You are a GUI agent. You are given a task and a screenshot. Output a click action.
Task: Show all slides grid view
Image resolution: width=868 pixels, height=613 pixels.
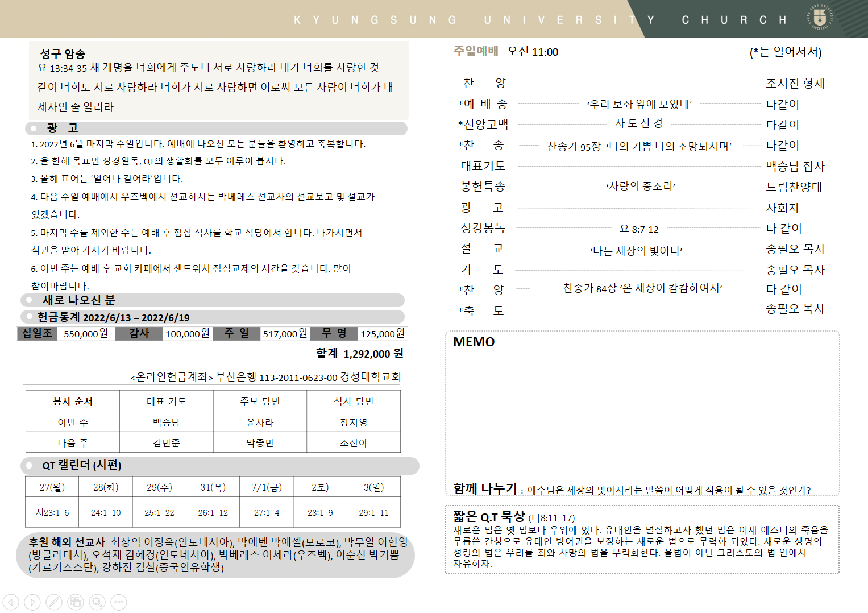pos(76,602)
